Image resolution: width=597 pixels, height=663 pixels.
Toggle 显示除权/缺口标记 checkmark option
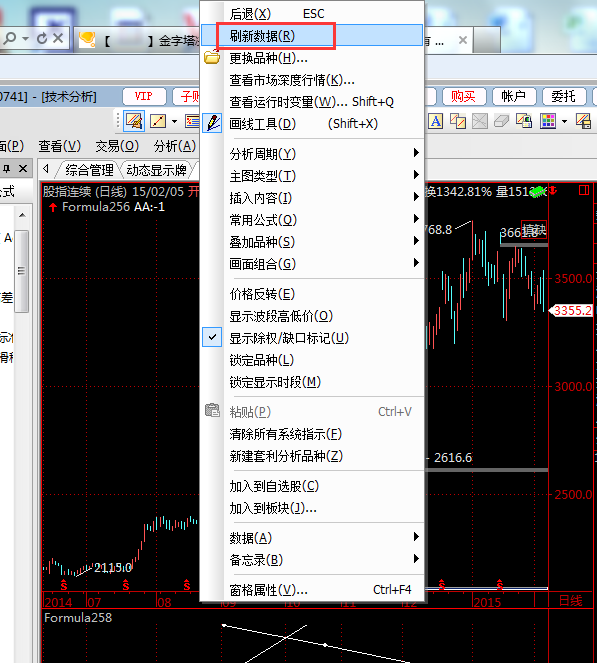click(312, 338)
